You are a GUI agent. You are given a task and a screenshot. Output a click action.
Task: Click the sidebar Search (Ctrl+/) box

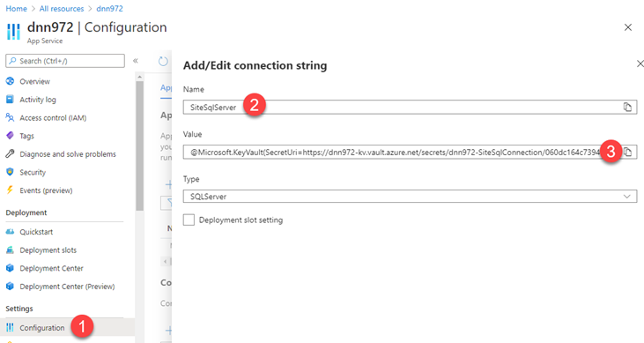(x=65, y=61)
